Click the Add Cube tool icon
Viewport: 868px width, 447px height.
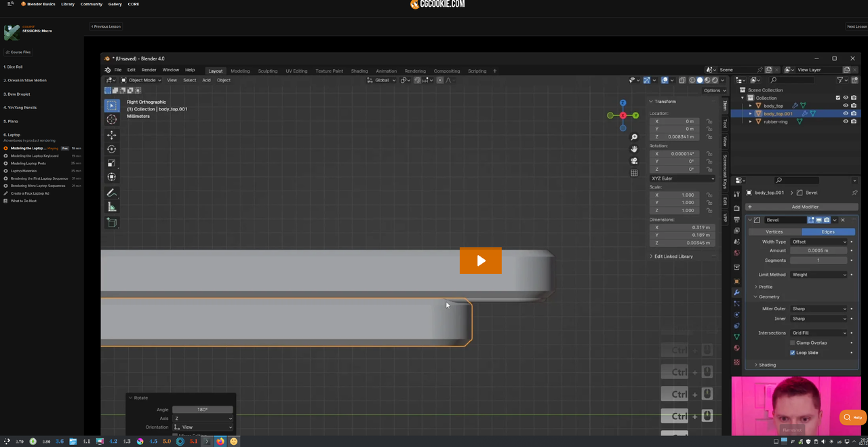point(112,222)
